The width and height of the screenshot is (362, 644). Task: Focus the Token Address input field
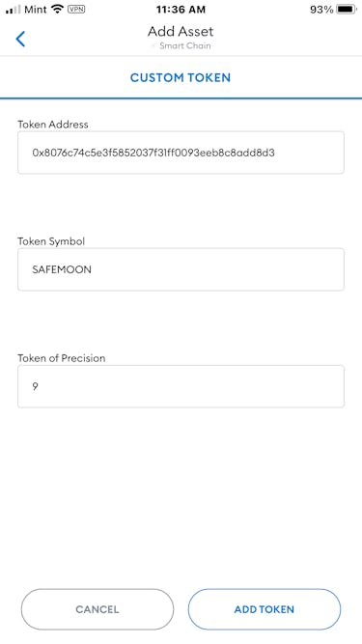pyautogui.click(x=181, y=153)
